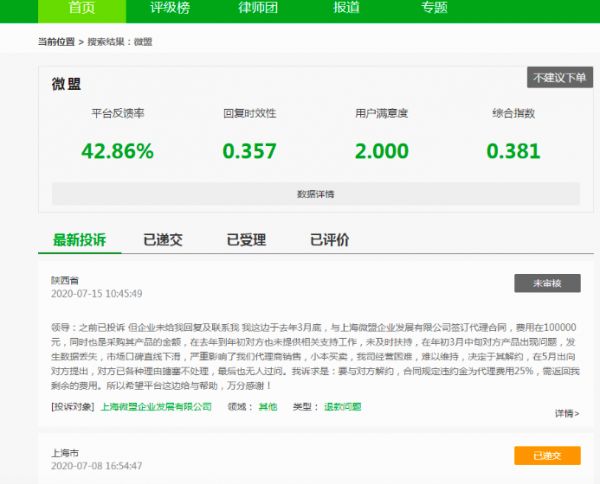The image size is (600, 484).
Task: Show the 已评价 tab
Action: [x=329, y=240]
